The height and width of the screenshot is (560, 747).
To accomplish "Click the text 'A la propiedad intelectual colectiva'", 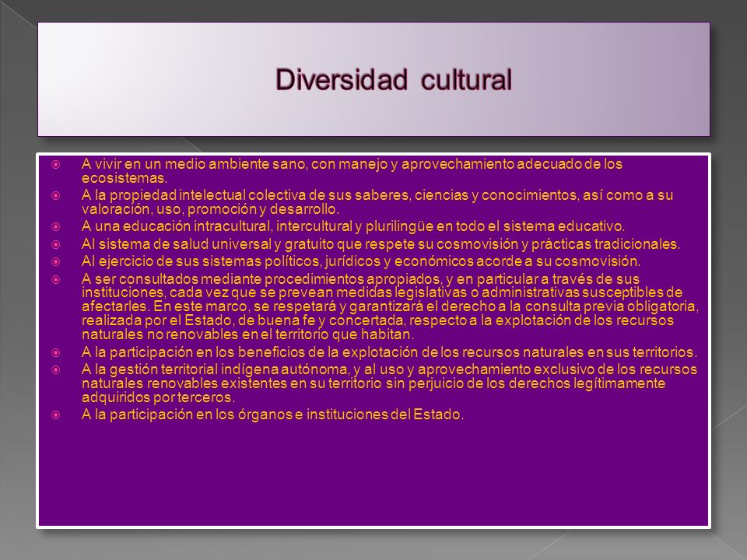I will coord(194,195).
